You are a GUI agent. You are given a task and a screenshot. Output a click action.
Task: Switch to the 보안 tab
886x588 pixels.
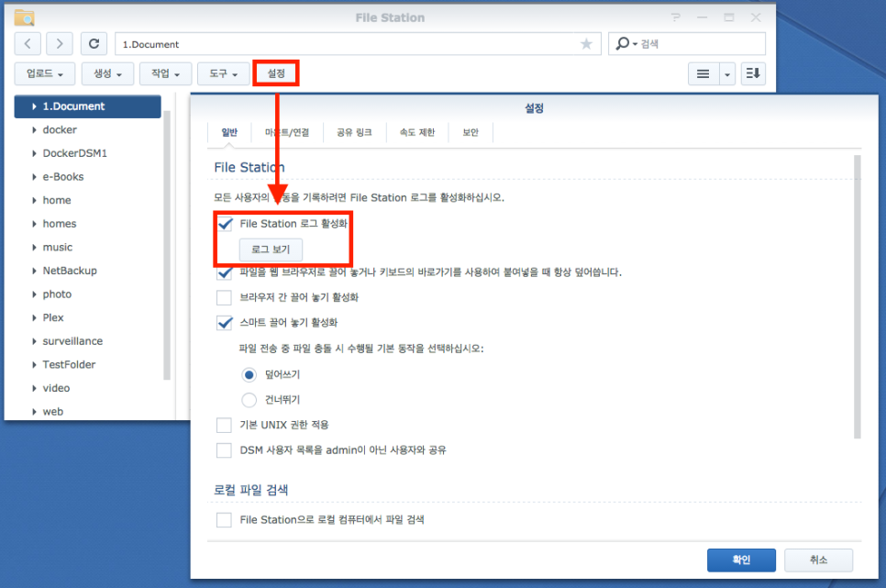471,132
